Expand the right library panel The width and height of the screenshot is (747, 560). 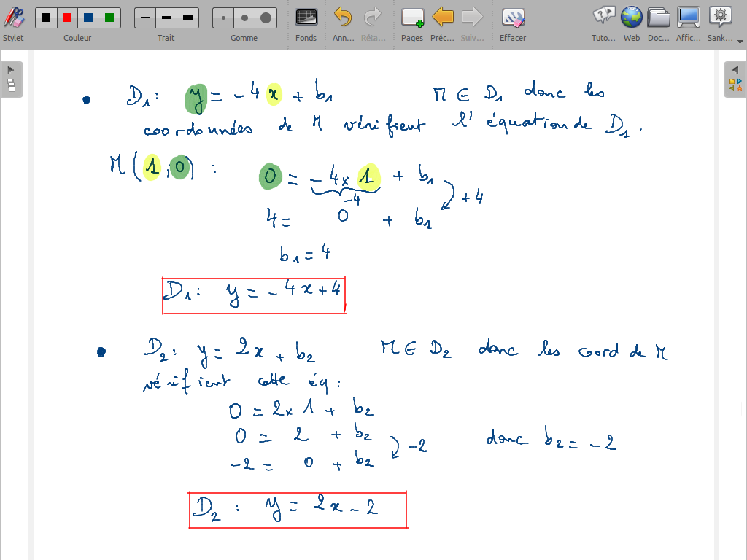[x=735, y=79]
